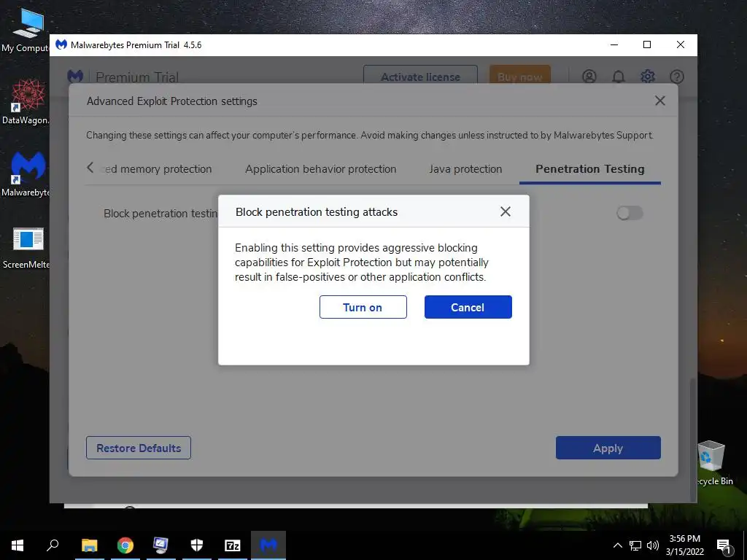Open ScreenMelter desktop icon
Viewport: 747px width, 560px height.
coord(26,248)
